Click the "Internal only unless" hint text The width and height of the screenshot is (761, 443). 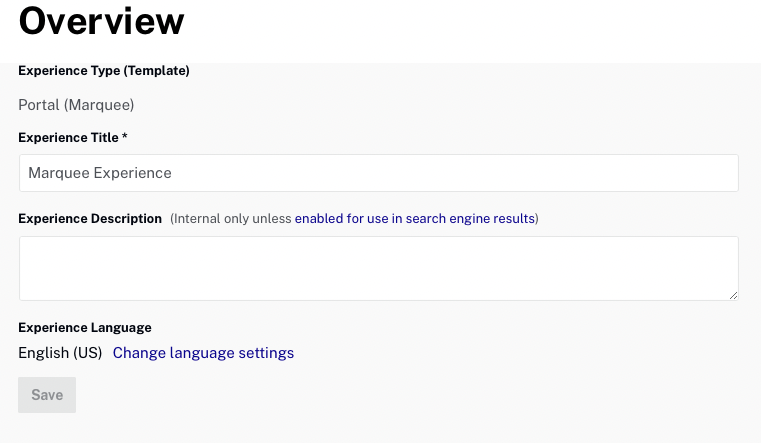(x=231, y=219)
